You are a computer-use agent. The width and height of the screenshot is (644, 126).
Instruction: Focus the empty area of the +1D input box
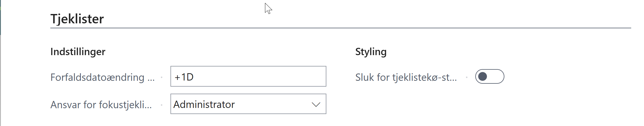(262, 76)
